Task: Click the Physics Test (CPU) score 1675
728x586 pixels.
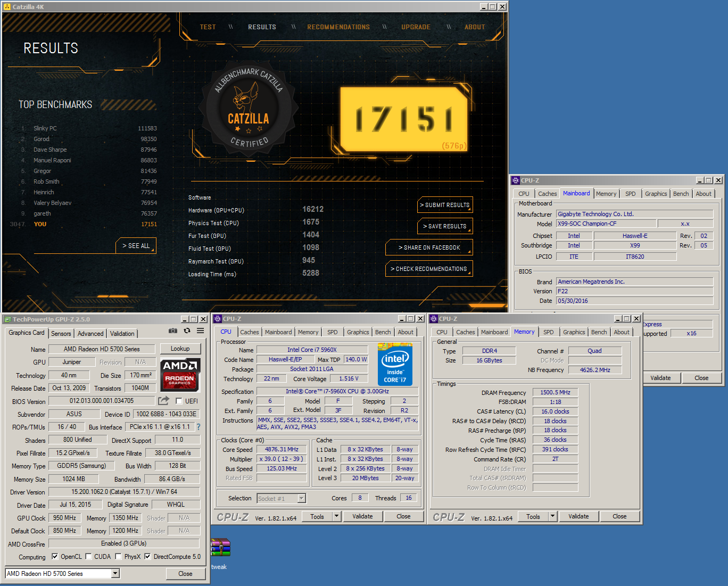Action: pyautogui.click(x=311, y=222)
